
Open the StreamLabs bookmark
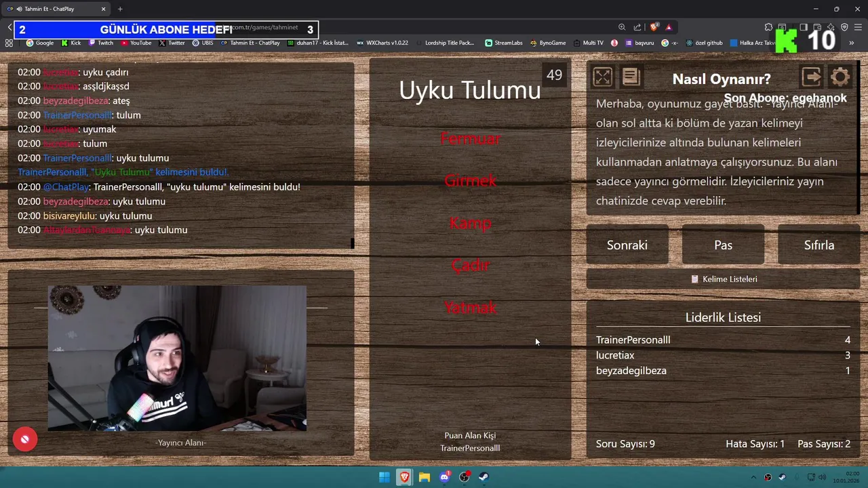(504, 43)
